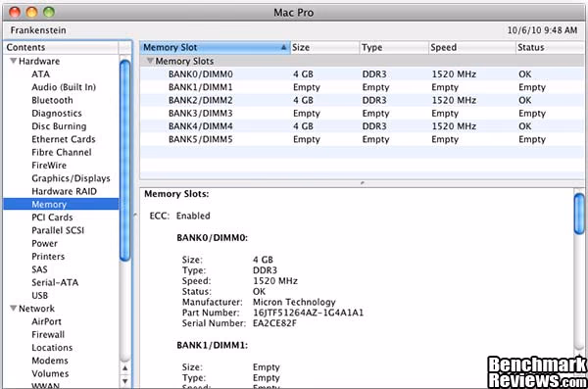Select USB in the sidebar
The width and height of the screenshot is (588, 389).
tap(39, 296)
